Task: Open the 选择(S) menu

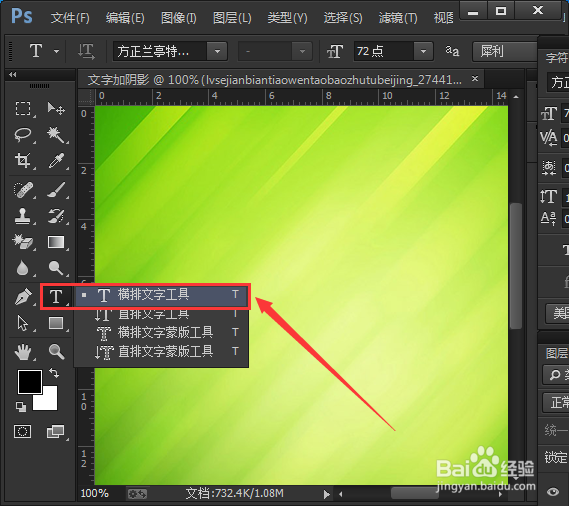Action: [343, 17]
